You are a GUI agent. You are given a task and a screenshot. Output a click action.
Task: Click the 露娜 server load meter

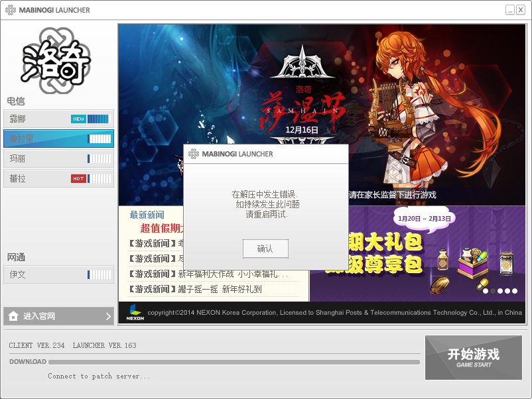point(99,119)
